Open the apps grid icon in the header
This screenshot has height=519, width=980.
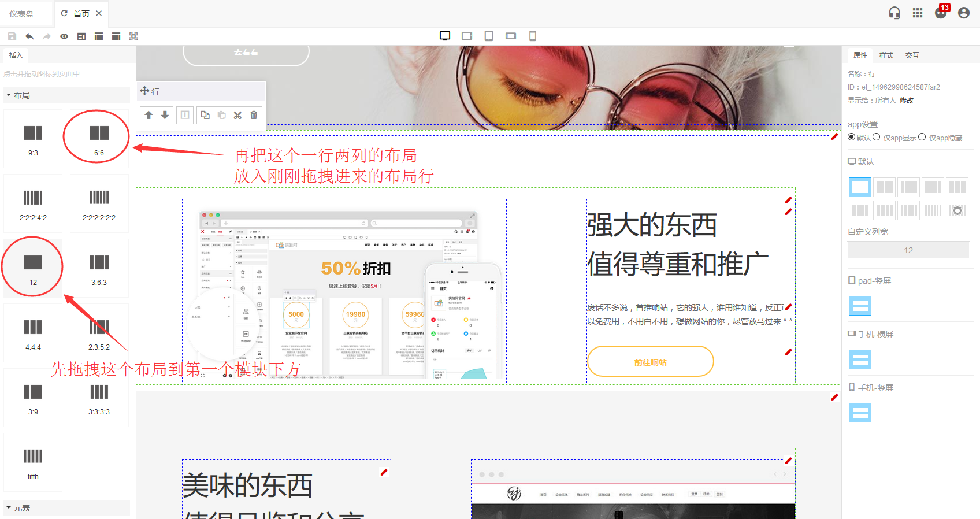918,13
